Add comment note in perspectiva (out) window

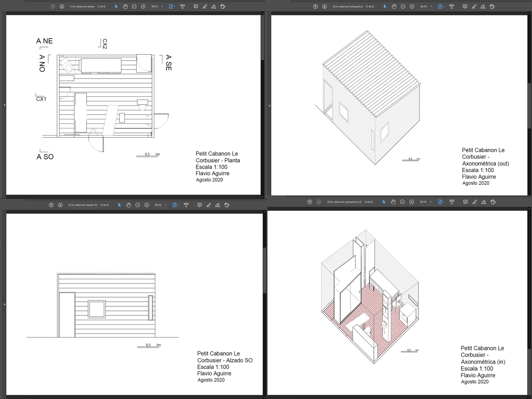coord(465,7)
